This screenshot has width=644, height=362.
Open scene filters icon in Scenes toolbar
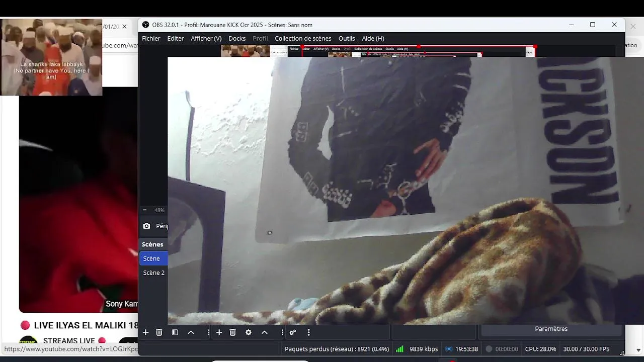pyautogui.click(x=175, y=332)
